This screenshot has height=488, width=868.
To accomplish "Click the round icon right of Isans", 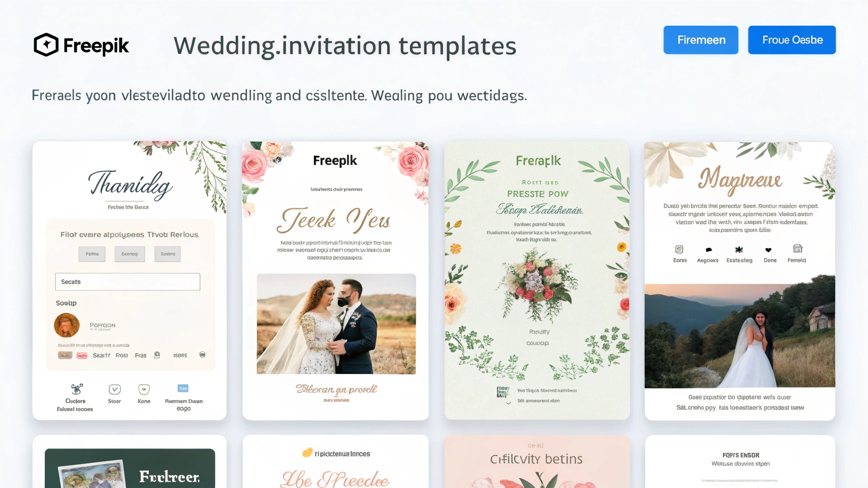I will click(x=202, y=355).
